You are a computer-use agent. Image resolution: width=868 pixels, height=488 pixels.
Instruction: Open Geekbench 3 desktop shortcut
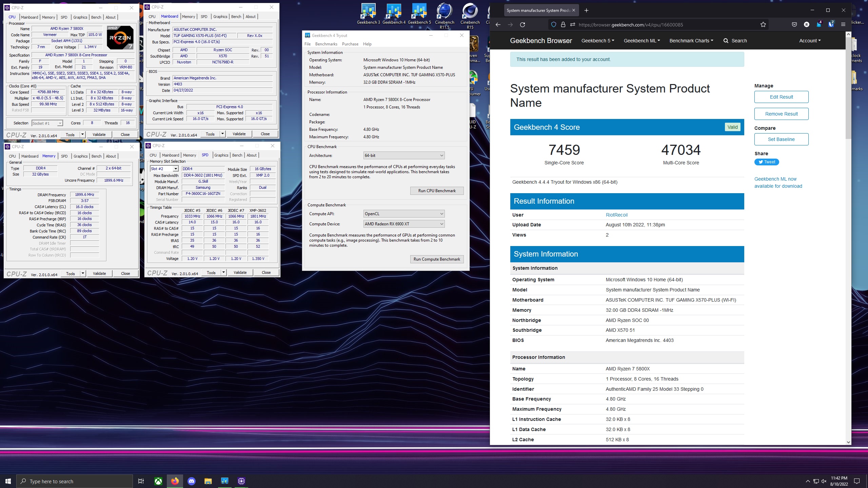[368, 14]
